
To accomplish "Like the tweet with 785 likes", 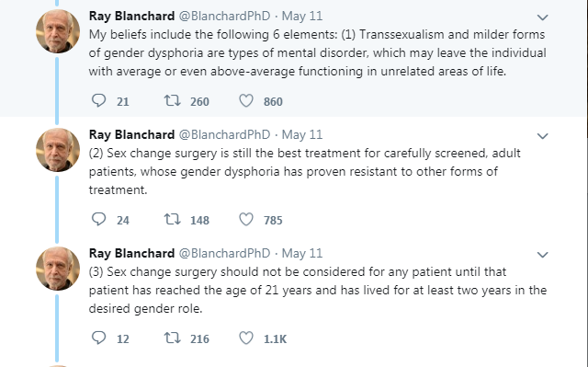I will [x=246, y=220].
